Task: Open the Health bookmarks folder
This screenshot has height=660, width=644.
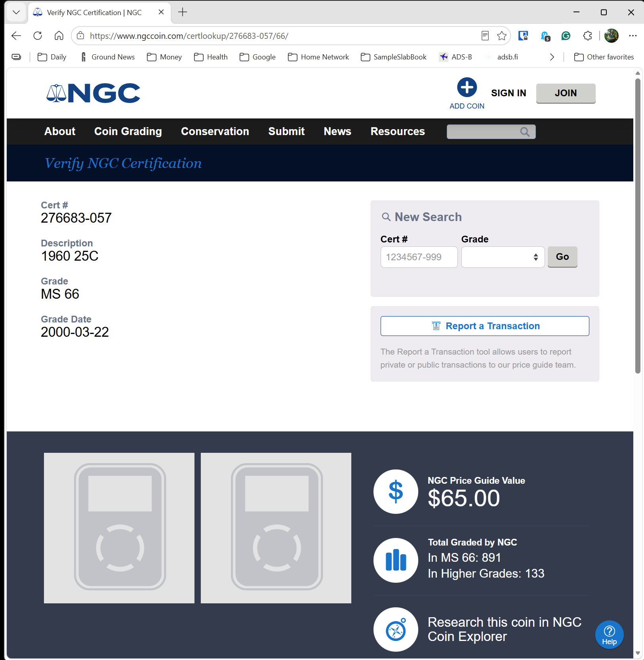Action: 211,57
